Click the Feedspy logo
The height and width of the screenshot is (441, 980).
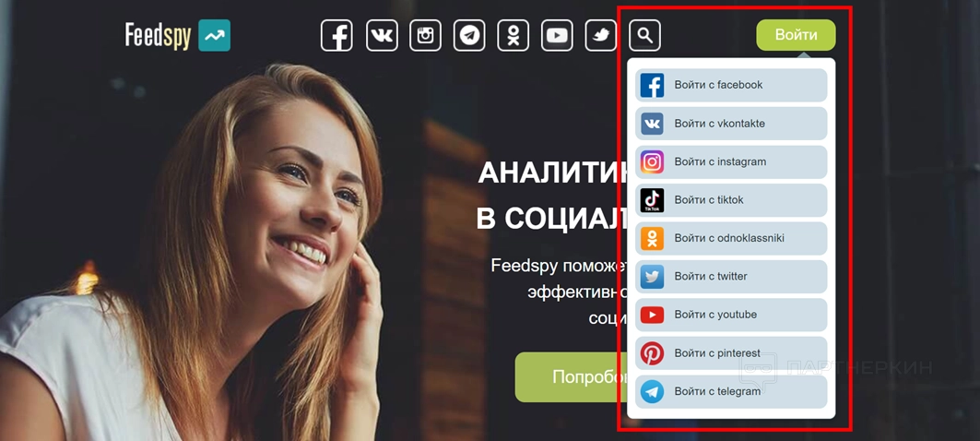click(178, 36)
